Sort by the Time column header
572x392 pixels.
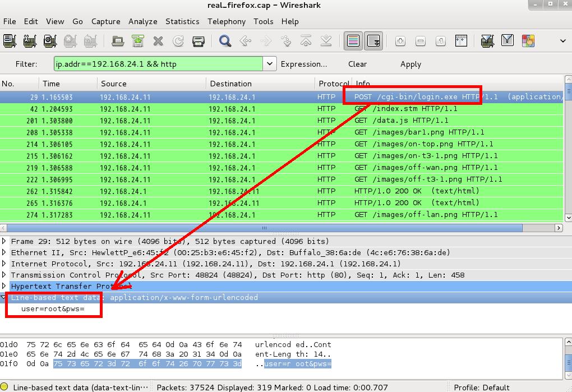68,84
